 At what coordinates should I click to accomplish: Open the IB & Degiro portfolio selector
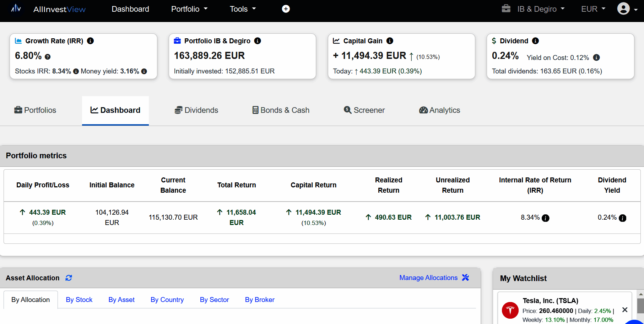(533, 9)
